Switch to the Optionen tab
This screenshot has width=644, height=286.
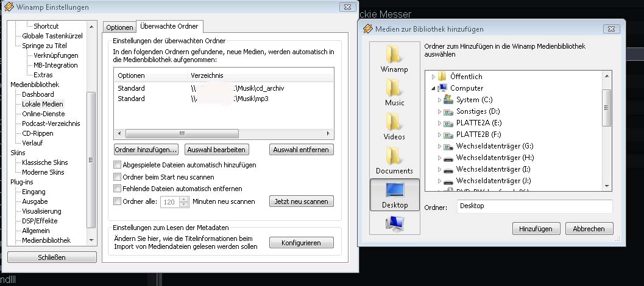pyautogui.click(x=119, y=27)
